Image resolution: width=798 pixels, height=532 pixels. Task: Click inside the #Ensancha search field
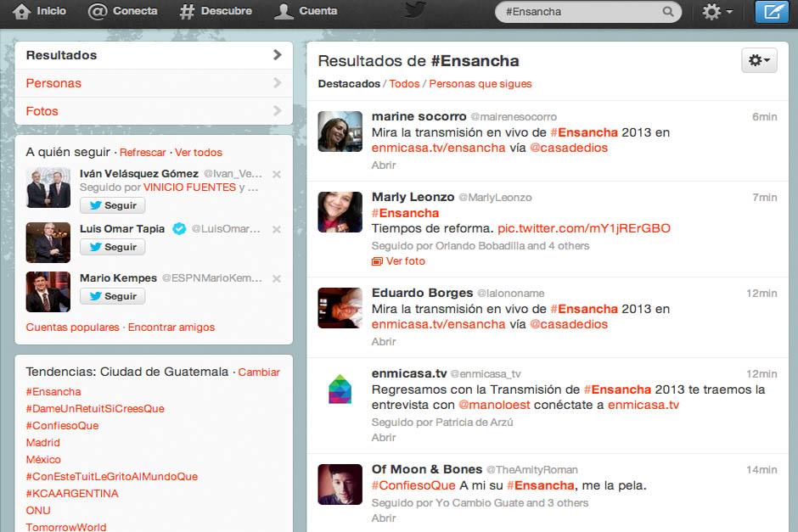[577, 12]
